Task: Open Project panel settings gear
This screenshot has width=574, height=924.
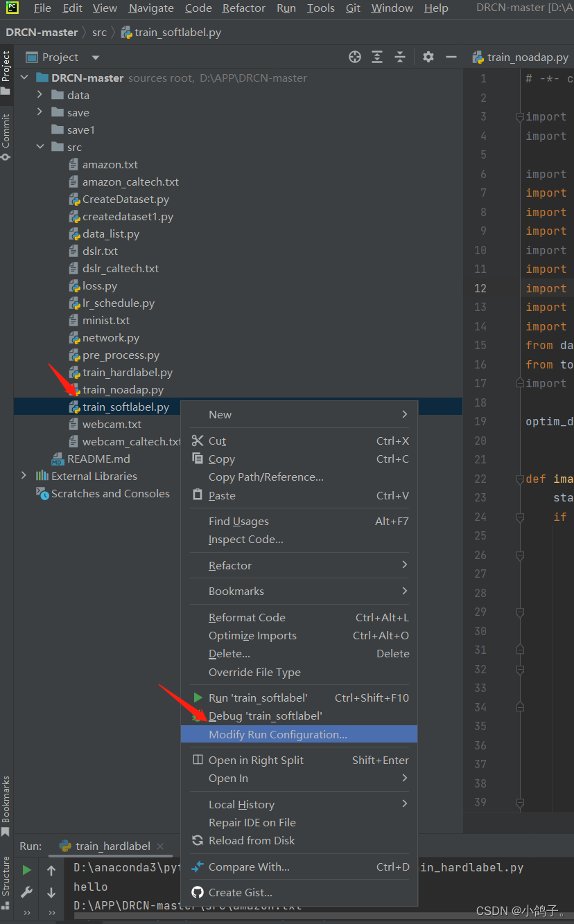Action: coord(428,57)
